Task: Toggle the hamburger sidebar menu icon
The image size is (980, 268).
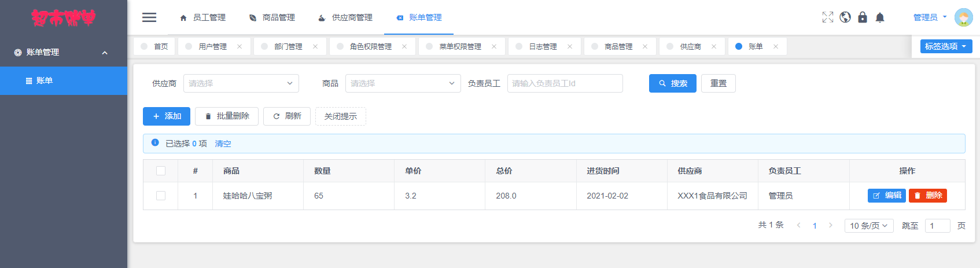Action: click(x=149, y=17)
